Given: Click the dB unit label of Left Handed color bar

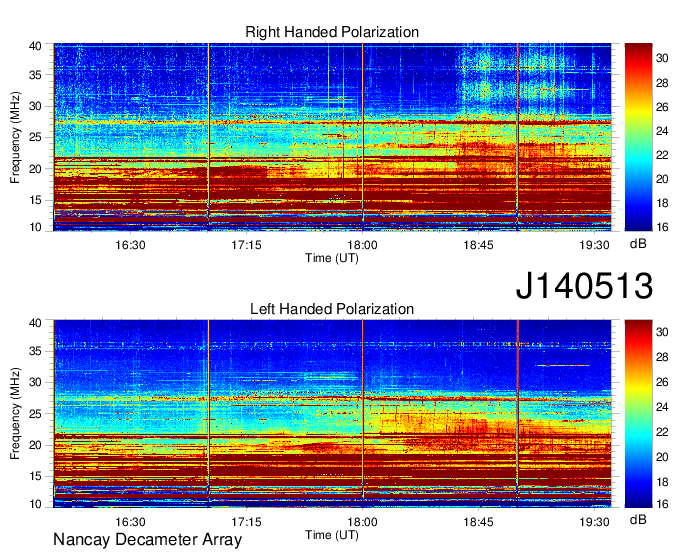Looking at the screenshot, I should (x=638, y=520).
